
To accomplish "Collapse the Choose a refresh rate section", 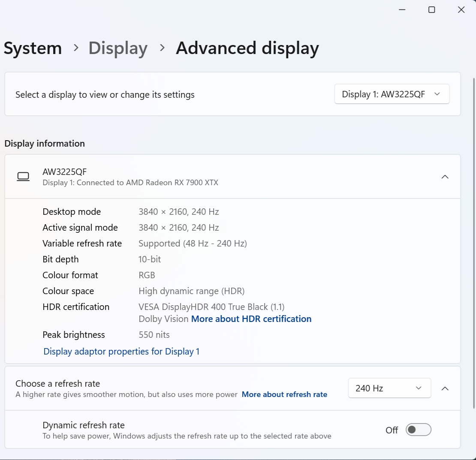I will 445,388.
